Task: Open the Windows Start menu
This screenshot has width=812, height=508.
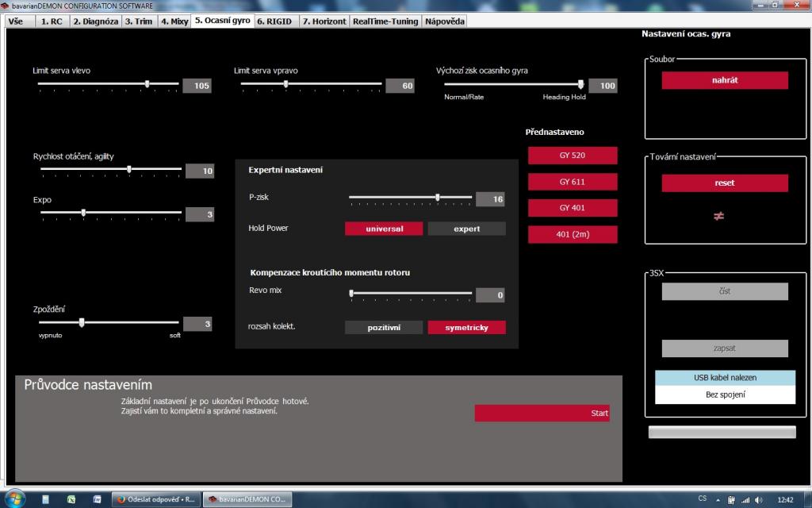Action: click(15, 499)
